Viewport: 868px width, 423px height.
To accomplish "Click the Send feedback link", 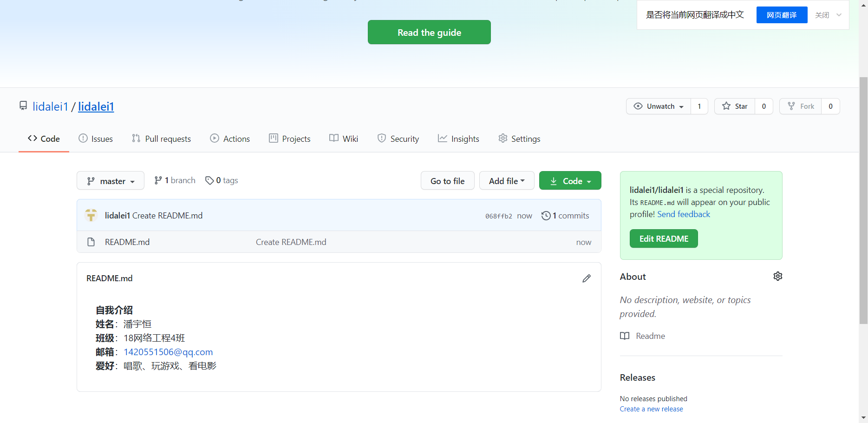I will point(684,214).
